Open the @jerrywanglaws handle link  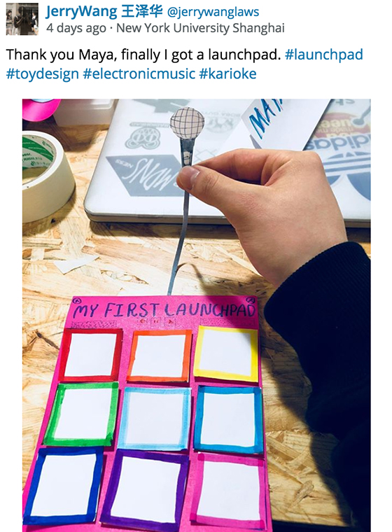(213, 12)
